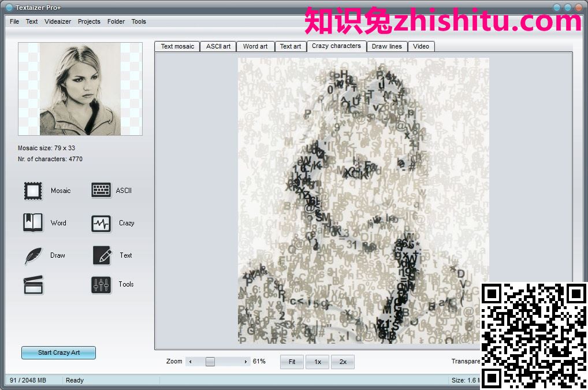Viewport: 588px width, 390px height.
Task: Select the Crazy characters tab
Action: point(336,46)
